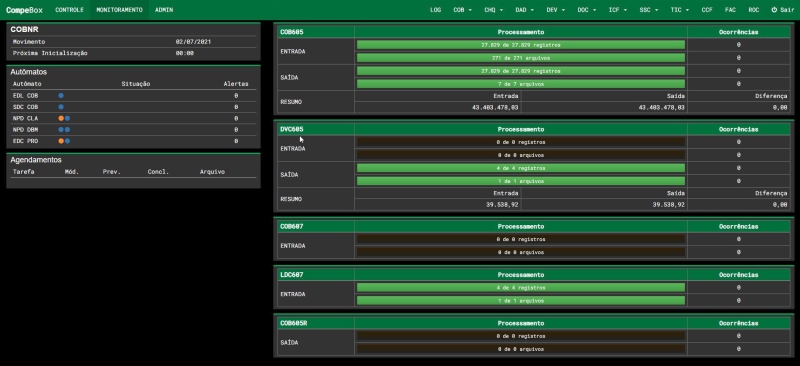Click the '271 de 271 arquivos' progress bar
The image size is (800, 366).
pos(520,58)
